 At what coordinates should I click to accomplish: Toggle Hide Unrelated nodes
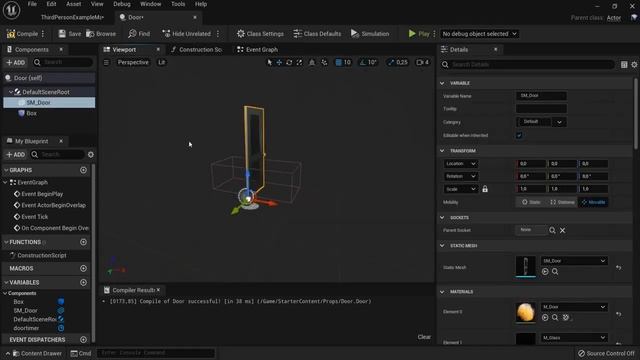[187, 34]
